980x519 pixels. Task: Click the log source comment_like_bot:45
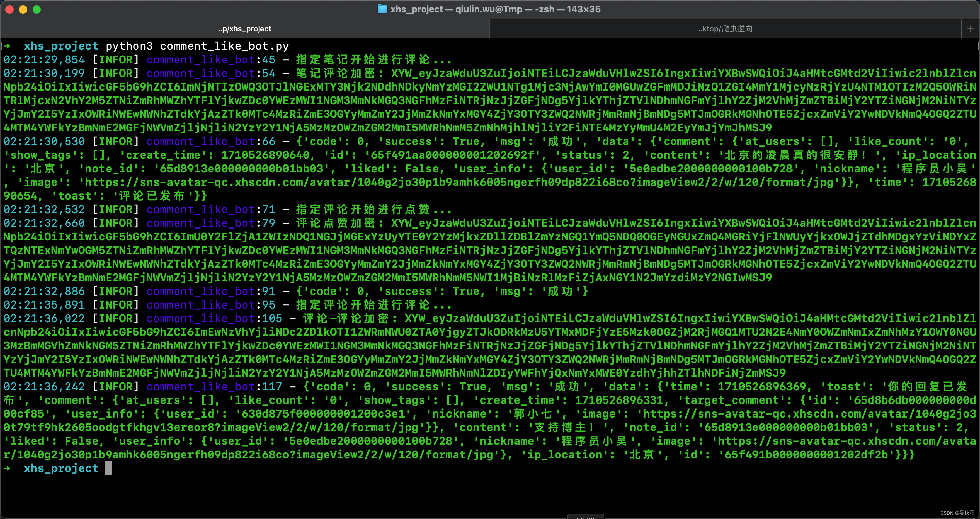pos(211,60)
